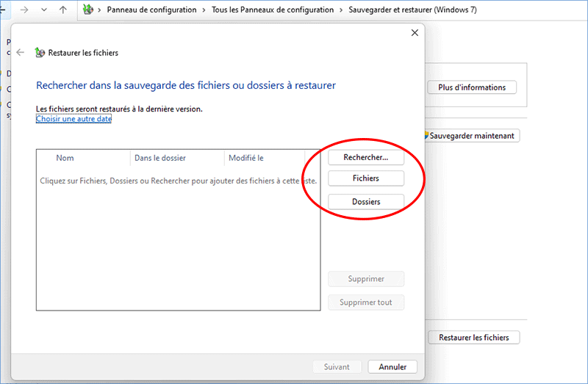Sort the list by the Nom column
588x384 pixels.
pos(83,158)
